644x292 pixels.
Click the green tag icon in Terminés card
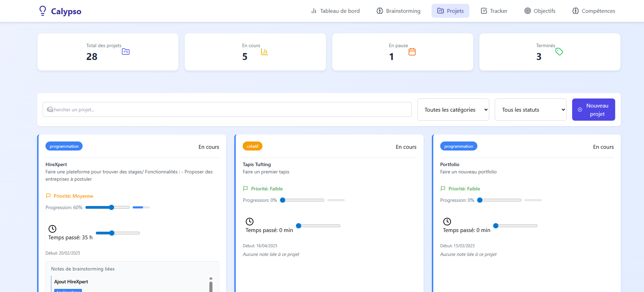point(559,52)
